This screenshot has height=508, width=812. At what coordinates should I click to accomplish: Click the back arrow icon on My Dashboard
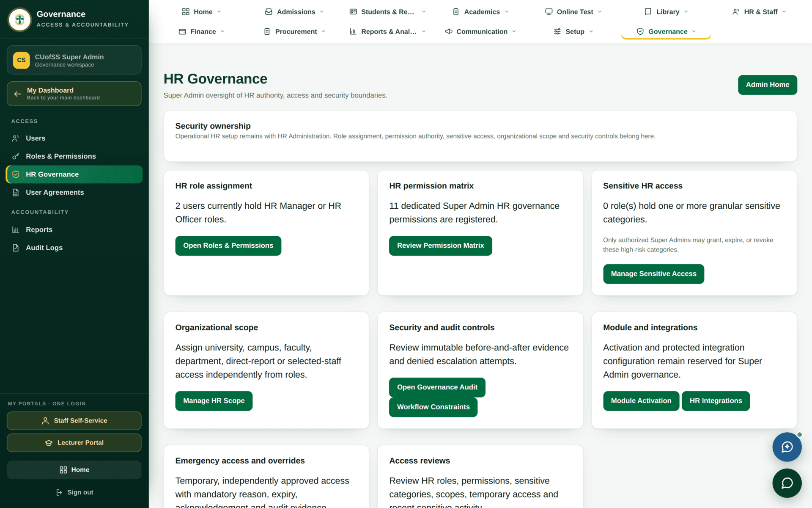tap(17, 94)
